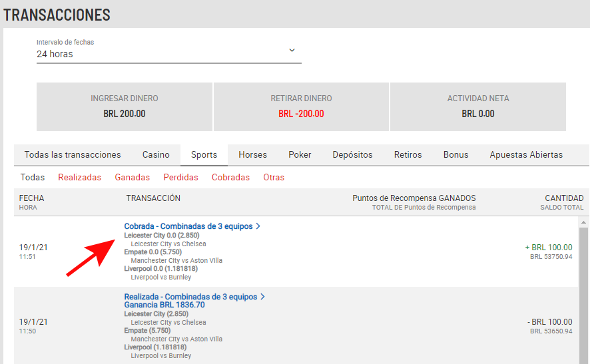Select the Sports tab
Screen dimensions: 590x364
pos(204,154)
